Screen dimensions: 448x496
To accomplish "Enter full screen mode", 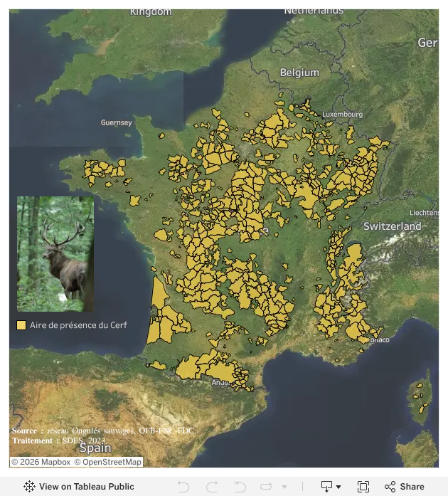I will click(x=363, y=487).
